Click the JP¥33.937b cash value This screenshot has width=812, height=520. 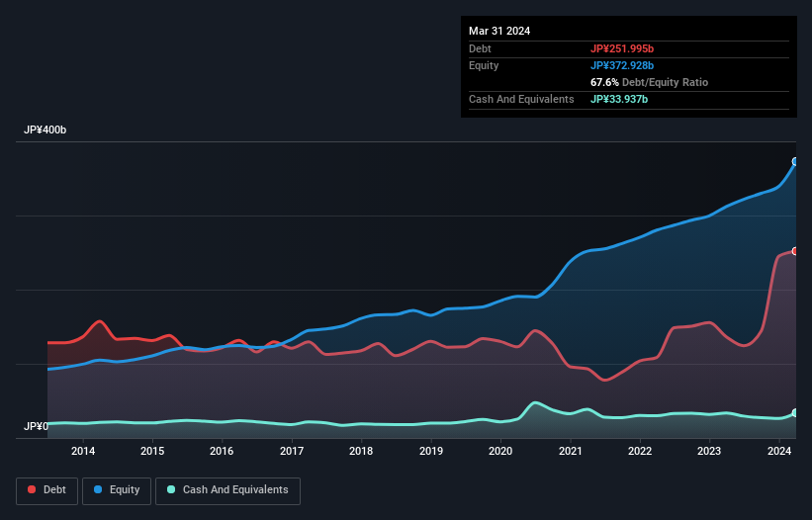coord(619,99)
